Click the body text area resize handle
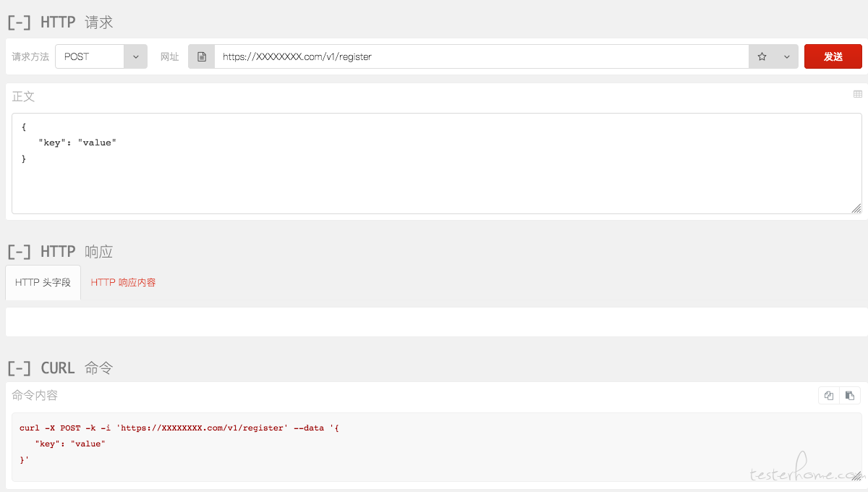 tap(856, 208)
